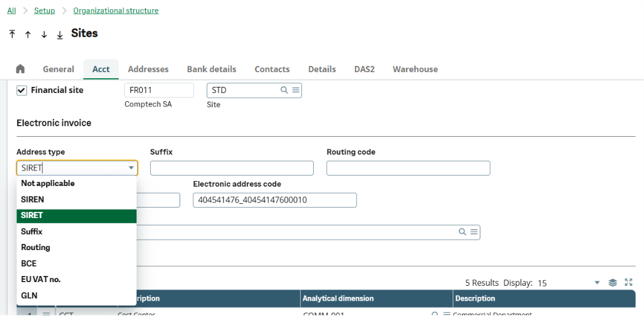This screenshot has width=644, height=316.
Task: Search icon in the STD site field
Action: point(284,90)
